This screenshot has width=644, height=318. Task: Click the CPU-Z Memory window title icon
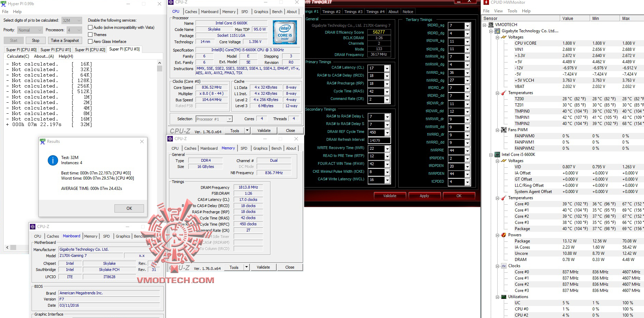pyautogui.click(x=170, y=139)
